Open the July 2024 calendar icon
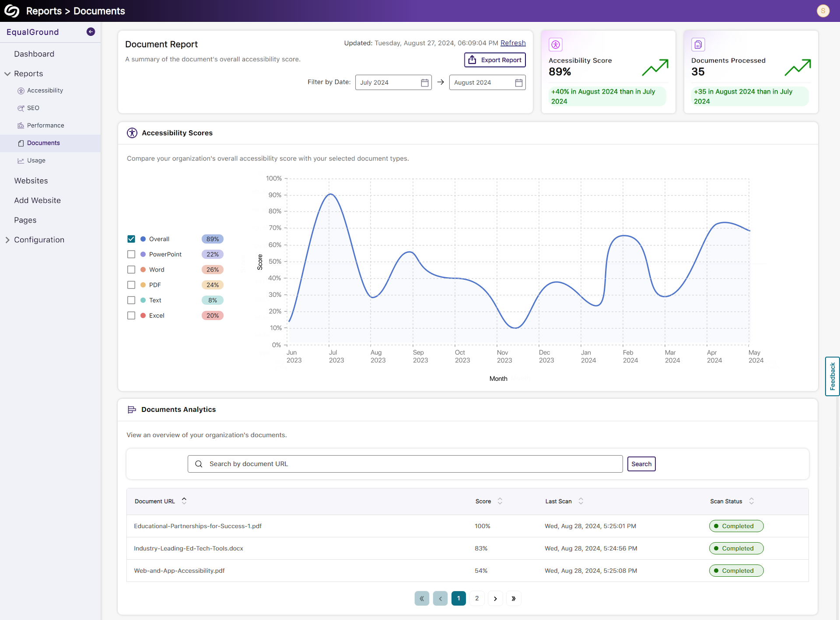This screenshot has height=620, width=840. 424,83
